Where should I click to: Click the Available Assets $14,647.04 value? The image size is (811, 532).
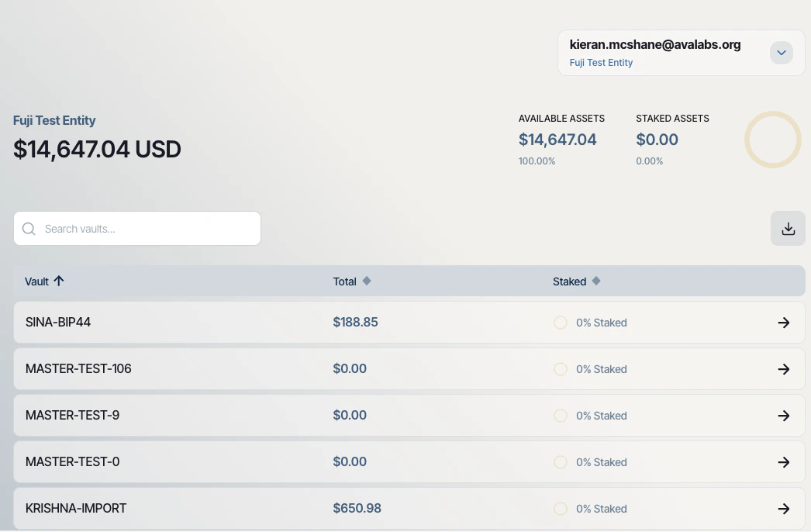[557, 140]
